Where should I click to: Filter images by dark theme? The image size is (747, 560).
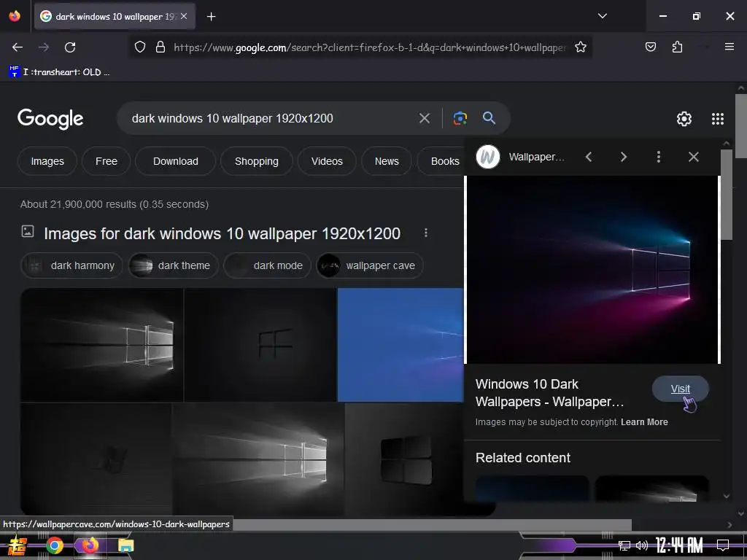click(x=173, y=265)
